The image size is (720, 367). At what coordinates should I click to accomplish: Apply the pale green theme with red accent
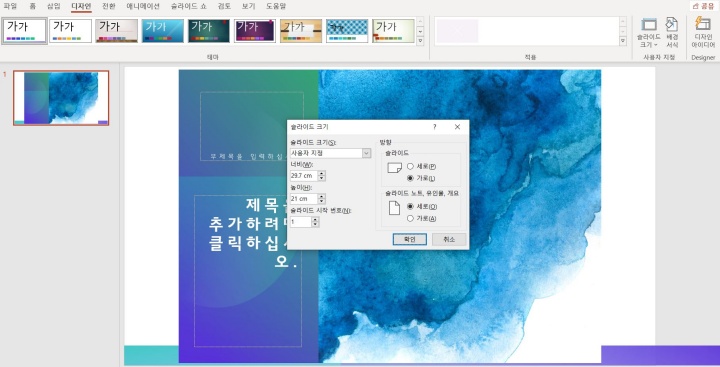point(394,31)
